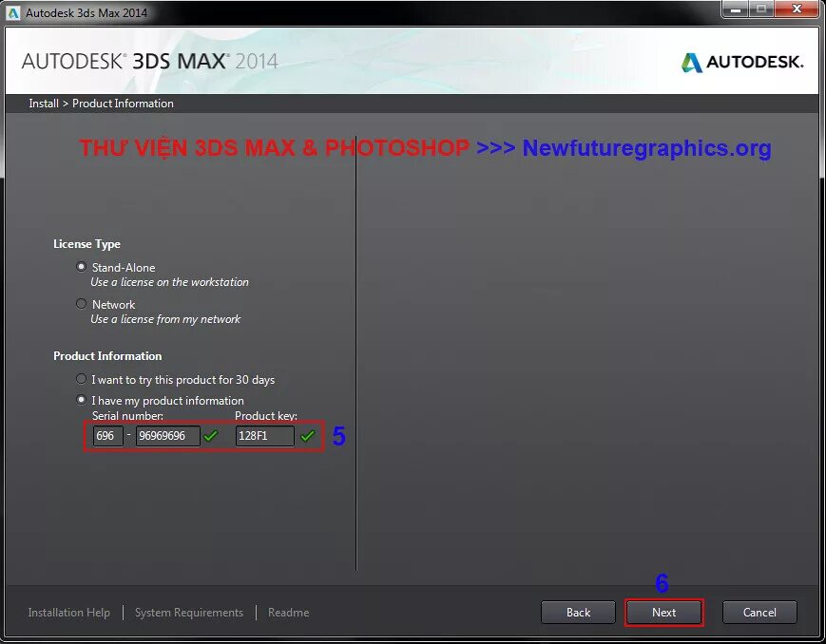The width and height of the screenshot is (826, 644).
Task: Click the 'License Type' heading
Action: coord(86,244)
